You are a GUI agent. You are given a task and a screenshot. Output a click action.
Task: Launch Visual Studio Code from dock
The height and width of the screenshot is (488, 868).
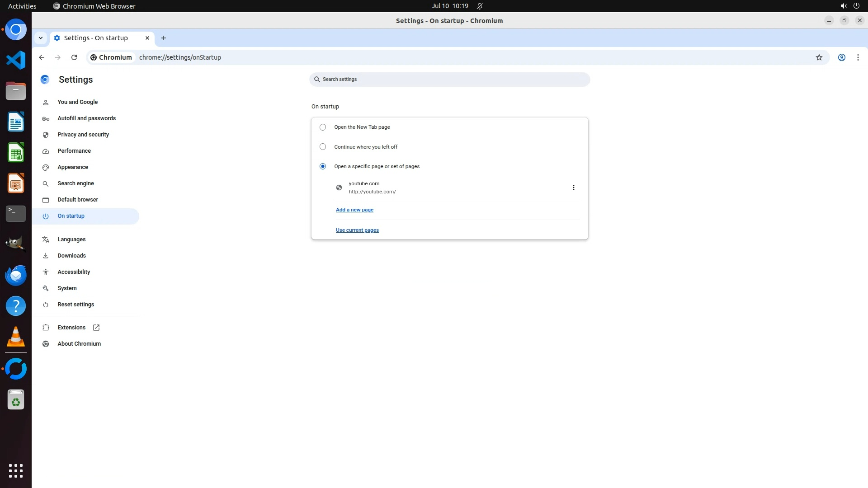tap(16, 60)
